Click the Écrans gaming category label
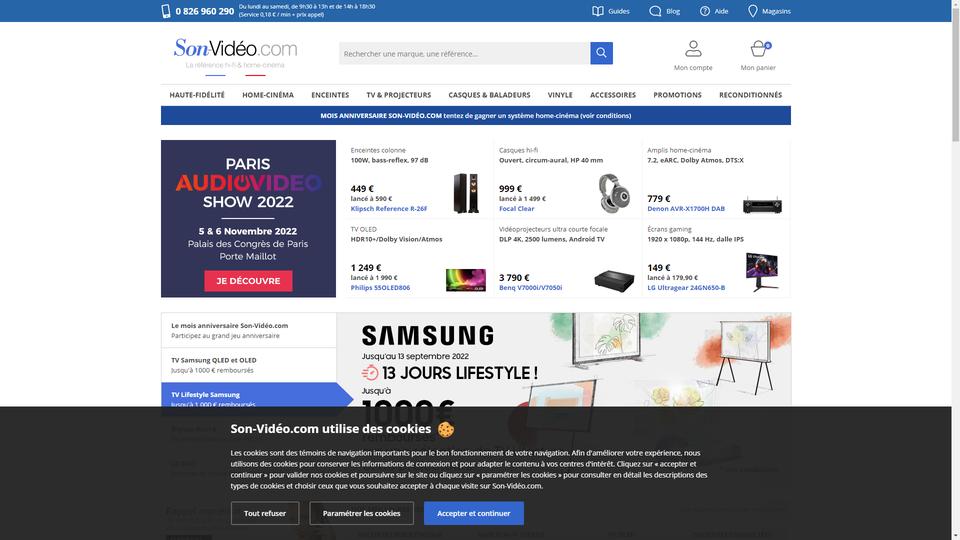 (x=669, y=229)
